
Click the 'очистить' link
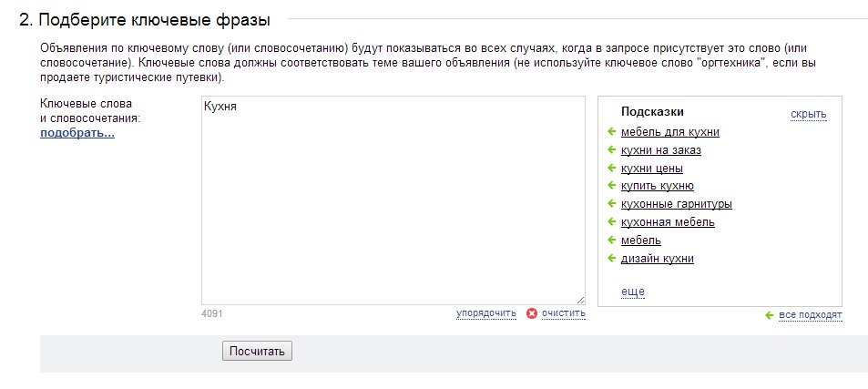point(563,313)
